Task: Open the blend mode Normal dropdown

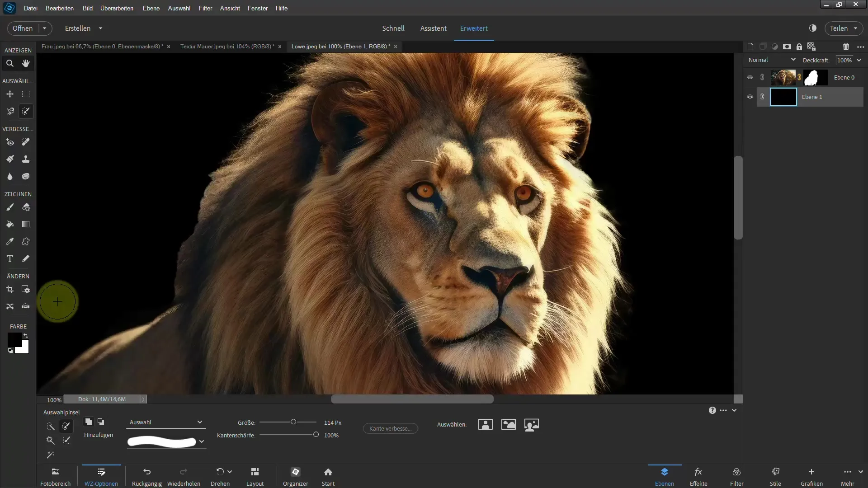Action: click(772, 60)
